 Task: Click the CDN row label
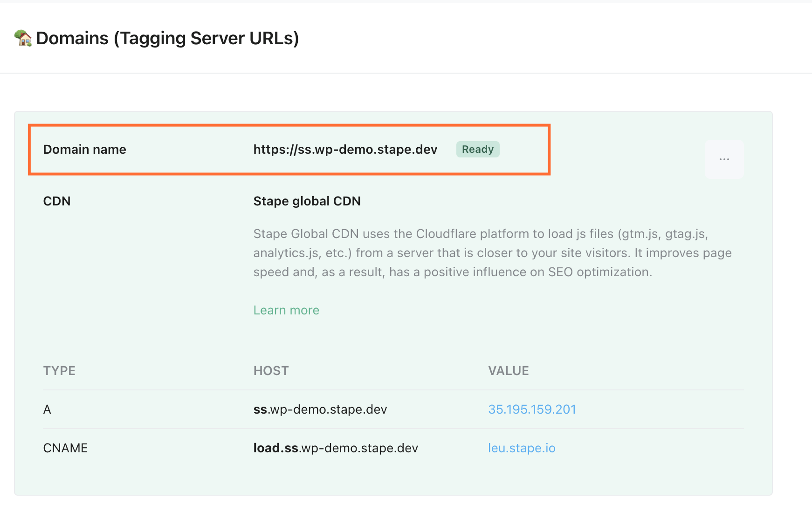[x=56, y=201]
